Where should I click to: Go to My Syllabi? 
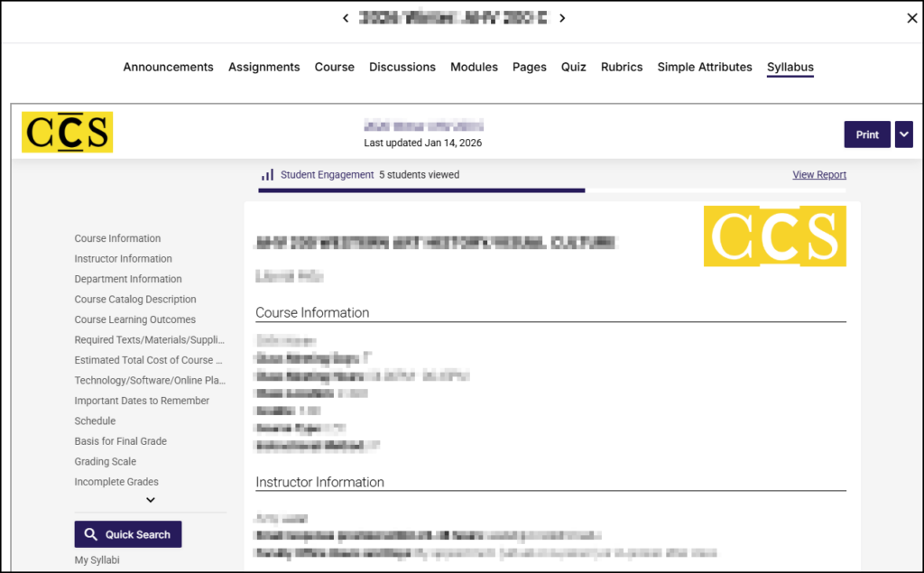(x=97, y=559)
